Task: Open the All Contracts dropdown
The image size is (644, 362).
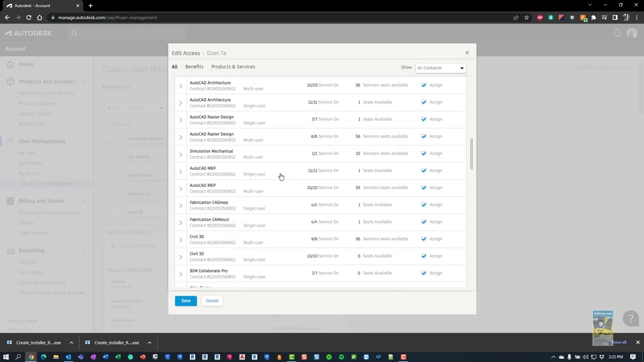Action: 440,68
